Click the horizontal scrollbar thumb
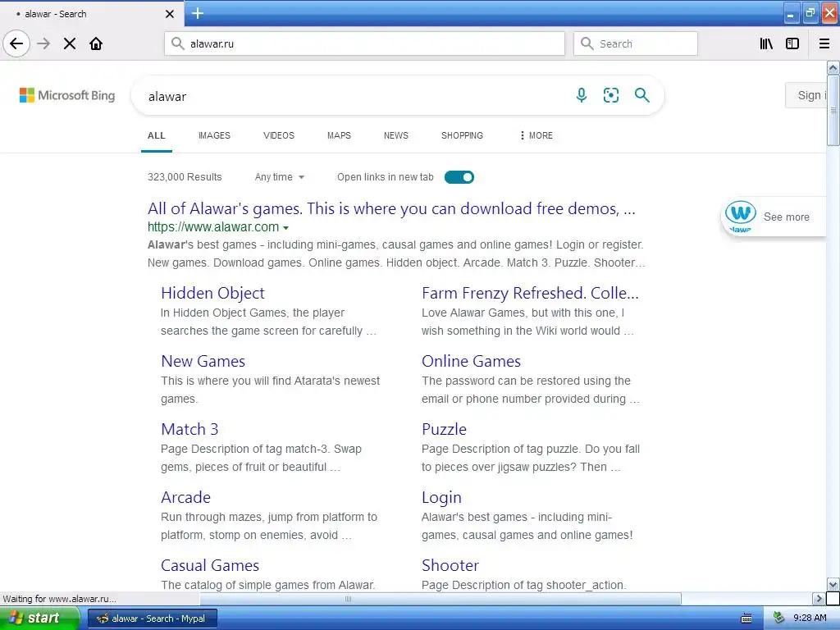 441,598
